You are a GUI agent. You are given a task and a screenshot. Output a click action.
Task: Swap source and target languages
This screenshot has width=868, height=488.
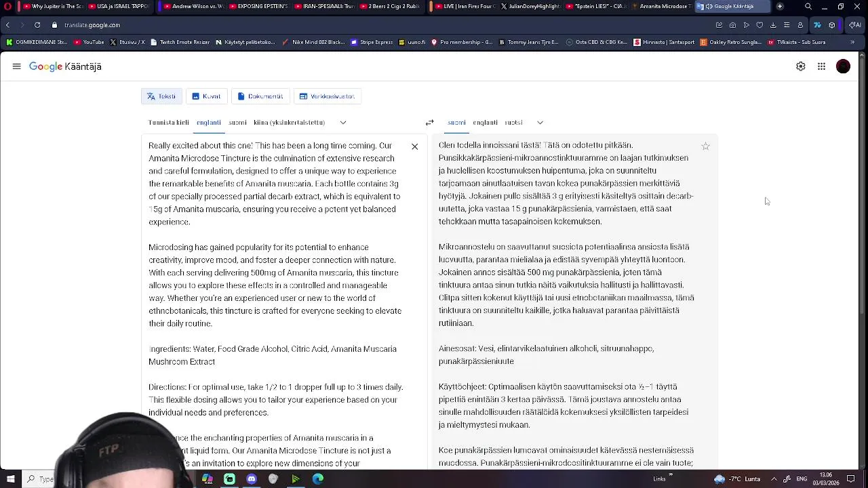[x=429, y=123]
